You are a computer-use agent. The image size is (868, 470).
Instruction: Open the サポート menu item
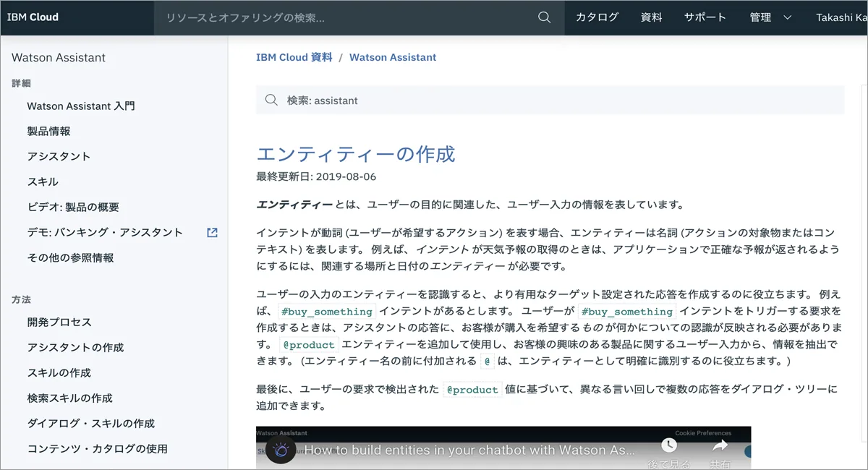[x=705, y=17]
